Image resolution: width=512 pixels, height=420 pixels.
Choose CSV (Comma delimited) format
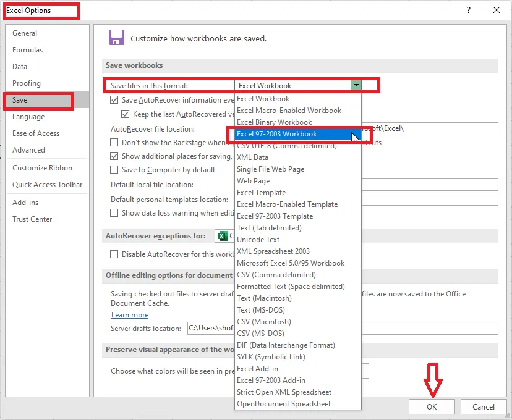tap(298, 275)
